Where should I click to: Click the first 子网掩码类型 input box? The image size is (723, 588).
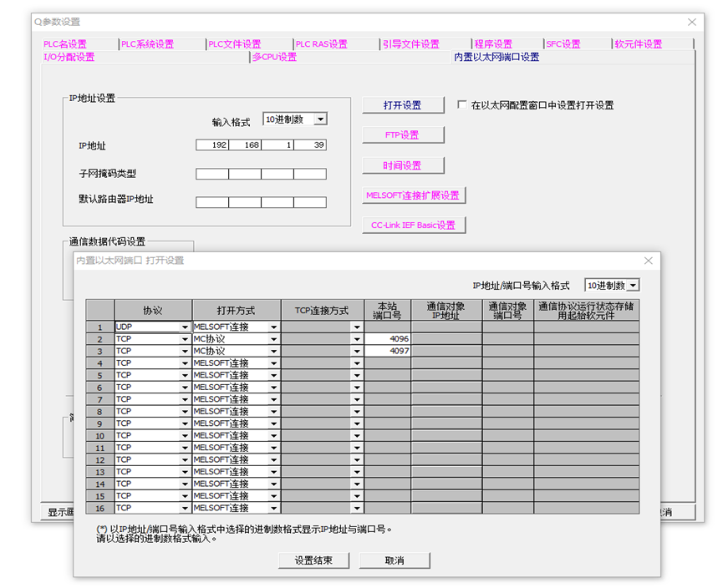(x=212, y=174)
